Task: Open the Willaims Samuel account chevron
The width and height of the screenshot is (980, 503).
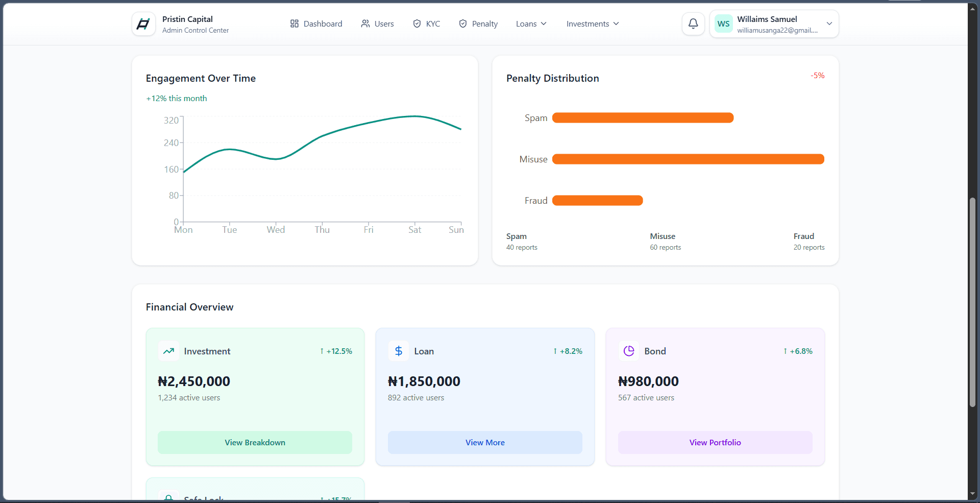Action: 829,24
